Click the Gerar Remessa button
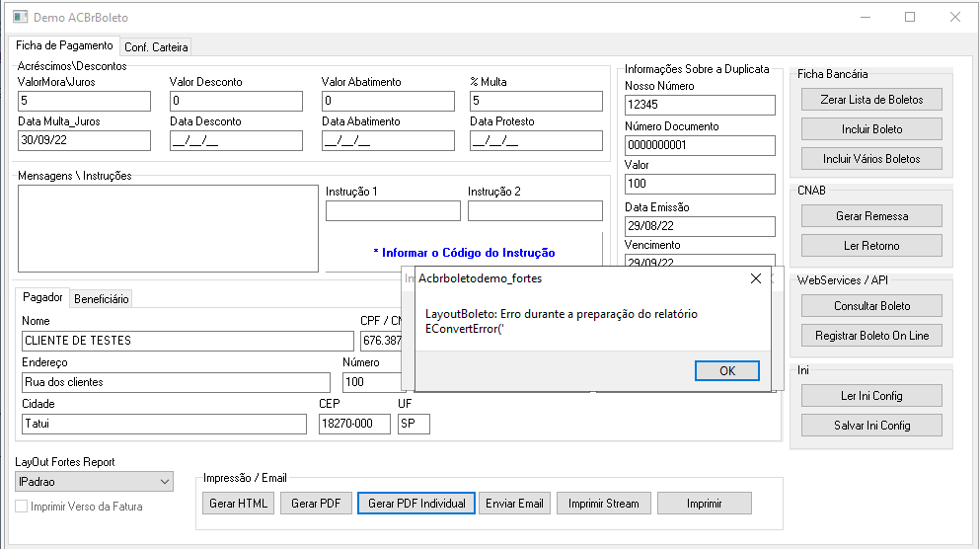This screenshot has height=549, width=980. (871, 216)
